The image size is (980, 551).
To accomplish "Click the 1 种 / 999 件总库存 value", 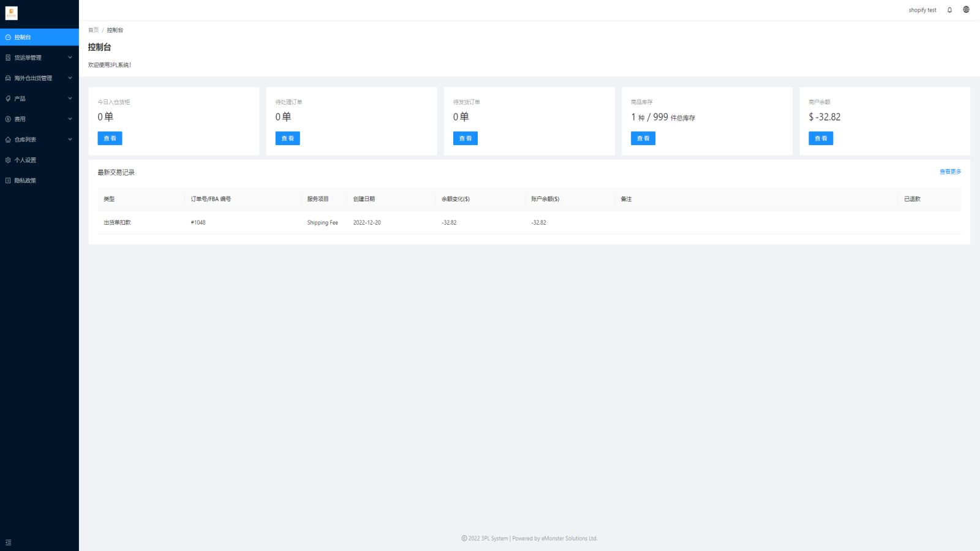I will (663, 117).
